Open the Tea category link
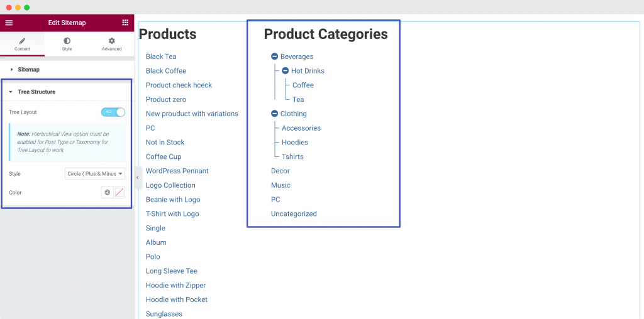644x319 pixels. 298,100
